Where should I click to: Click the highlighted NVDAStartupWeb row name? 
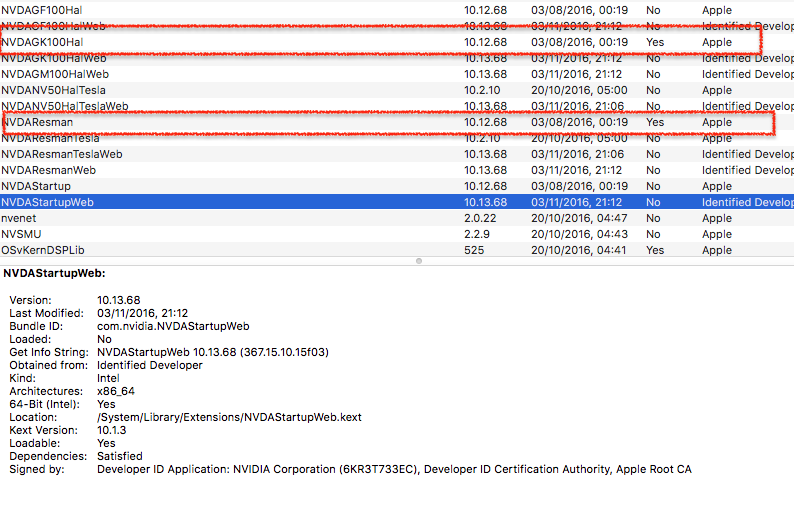[47, 202]
